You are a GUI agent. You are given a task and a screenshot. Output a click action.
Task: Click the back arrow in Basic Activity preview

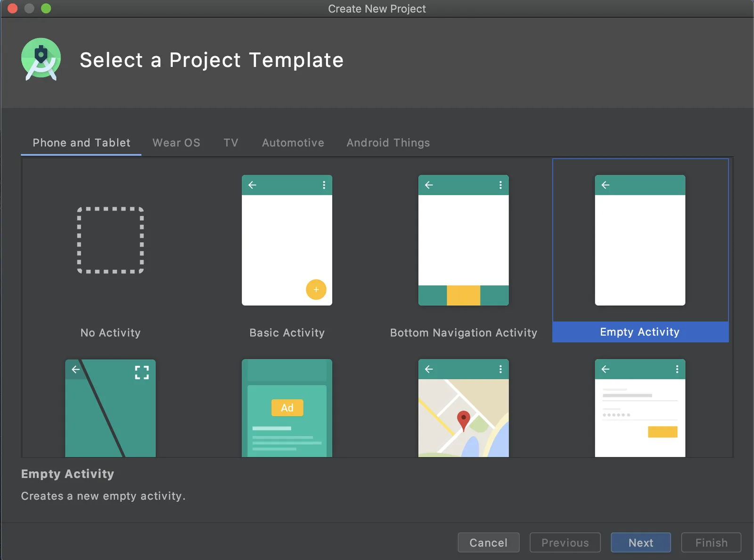click(x=253, y=185)
